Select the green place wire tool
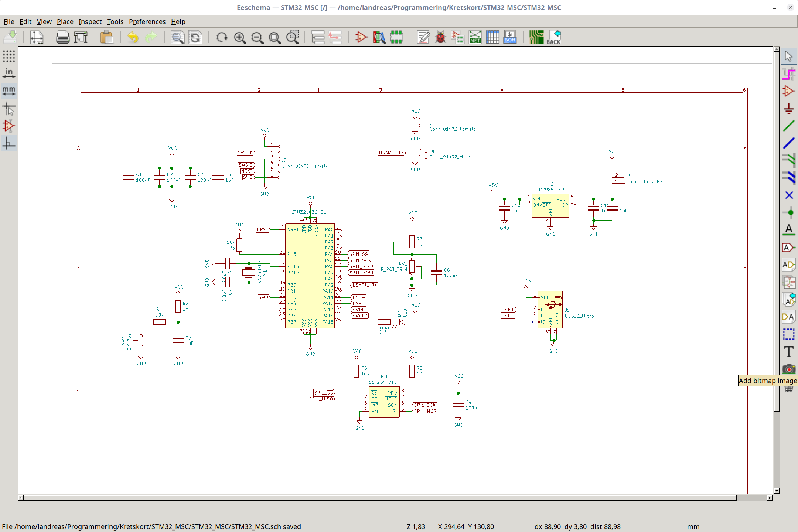This screenshot has height=532, width=798. [789, 126]
